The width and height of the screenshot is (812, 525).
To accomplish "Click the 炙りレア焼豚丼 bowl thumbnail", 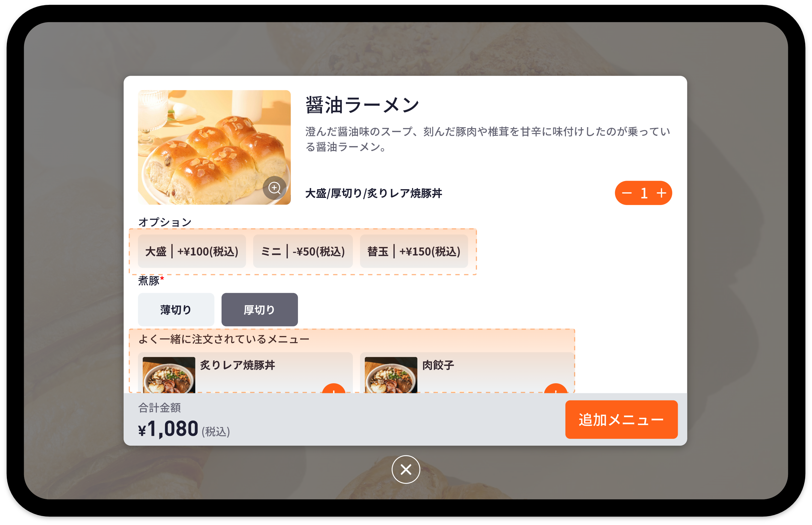I will (x=169, y=375).
